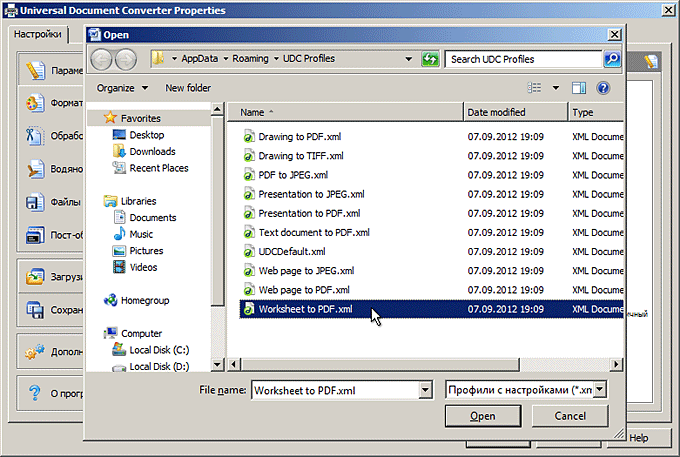Click the File name text field
Screen dimensions: 680x457
335,390
